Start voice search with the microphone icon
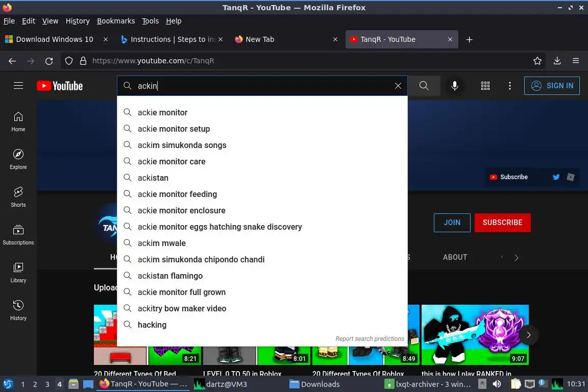This screenshot has height=392, width=588. (x=454, y=86)
